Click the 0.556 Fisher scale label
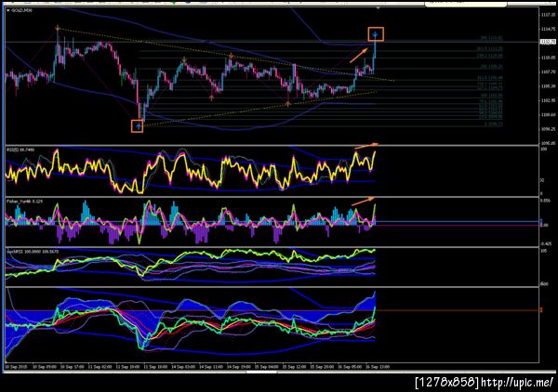This screenshot has width=558, height=392. click(545, 201)
